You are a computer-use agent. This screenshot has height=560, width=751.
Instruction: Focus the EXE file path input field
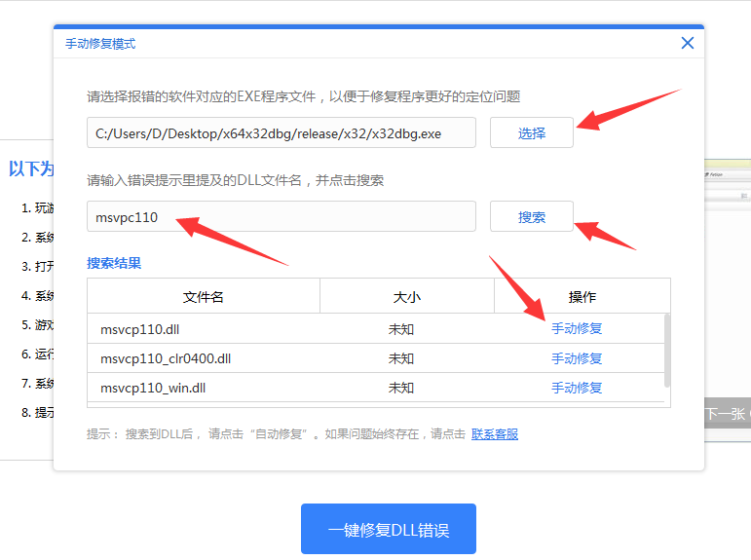click(x=282, y=132)
